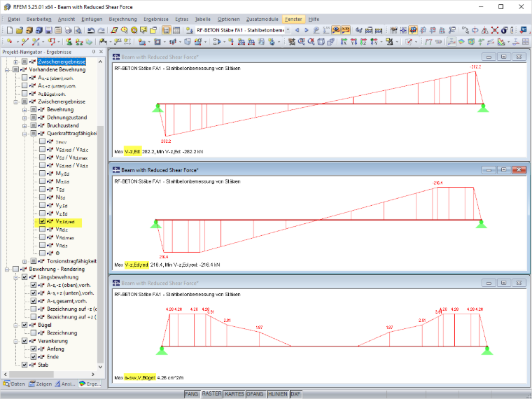Toggle the FANG status bar button
The image size is (532, 399).
(x=192, y=394)
